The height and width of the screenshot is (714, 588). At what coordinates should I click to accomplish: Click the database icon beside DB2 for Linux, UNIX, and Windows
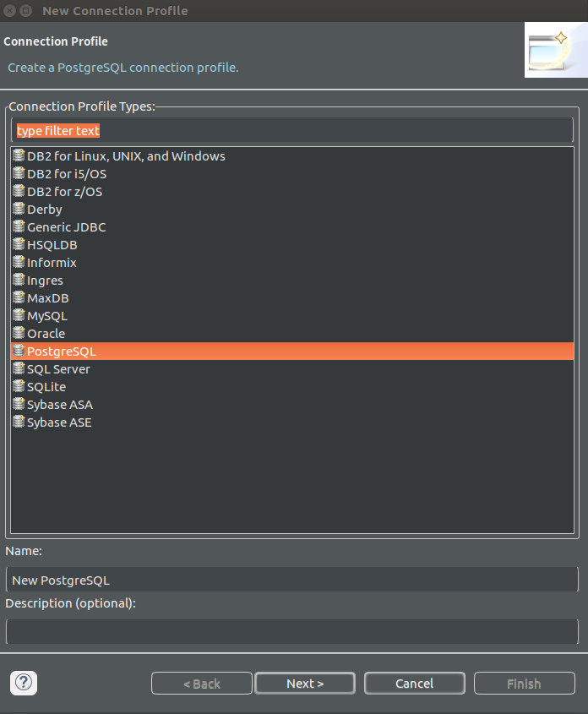click(x=19, y=155)
